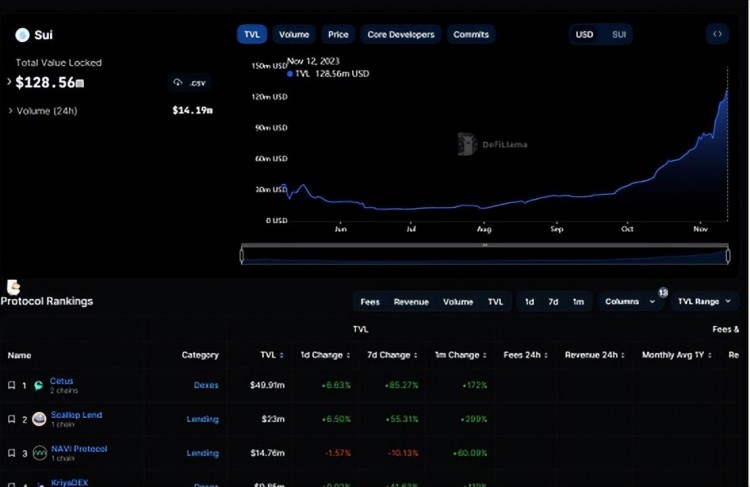Show the TVL column group in rankings
750x487 pixels.
tap(496, 302)
